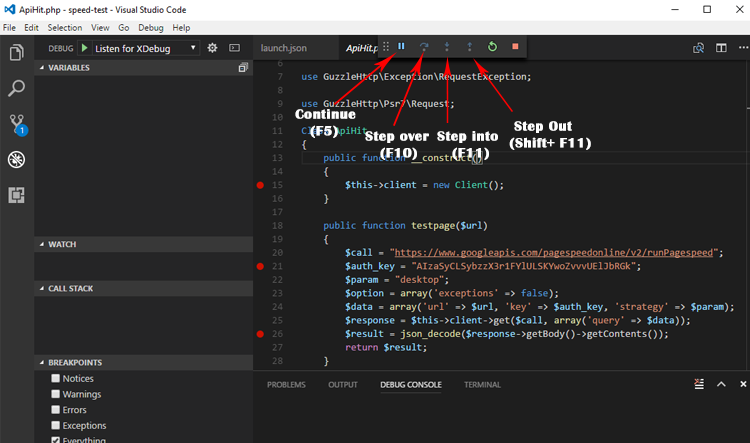Open the Extensions view in activity bar

click(16, 195)
